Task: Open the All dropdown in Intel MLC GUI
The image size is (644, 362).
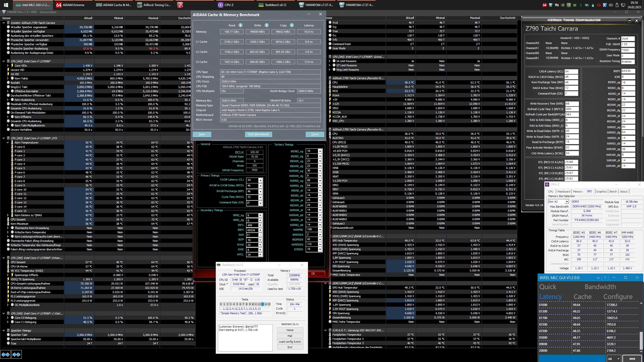Action: click(x=614, y=359)
